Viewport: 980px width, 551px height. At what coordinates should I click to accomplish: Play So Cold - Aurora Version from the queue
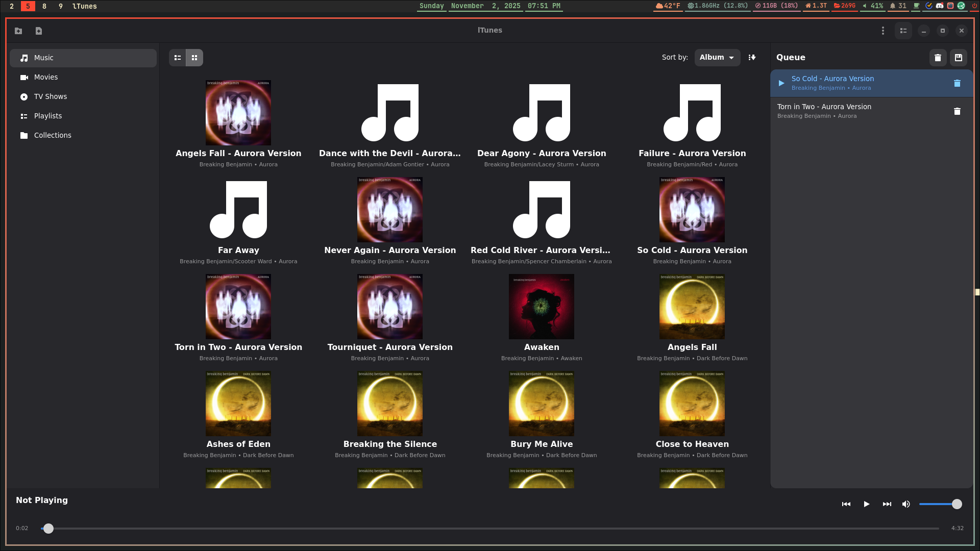click(781, 83)
